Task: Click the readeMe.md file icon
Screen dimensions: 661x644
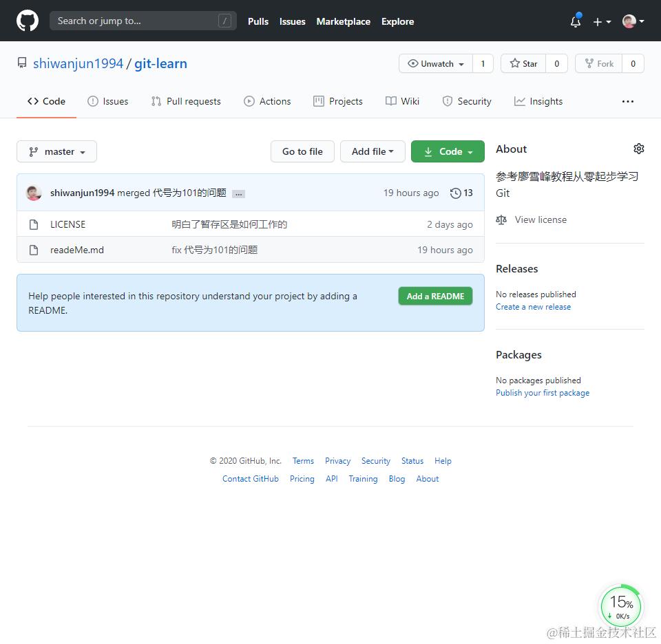Action: point(34,250)
